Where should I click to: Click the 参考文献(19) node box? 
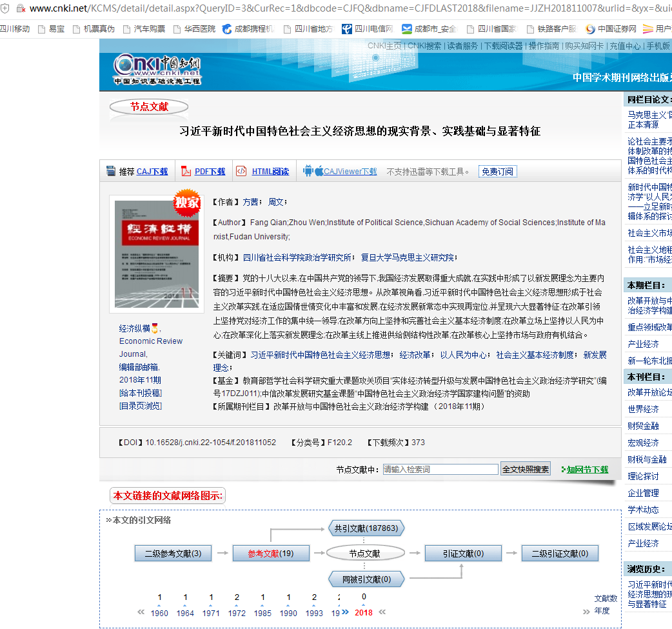[x=271, y=554]
